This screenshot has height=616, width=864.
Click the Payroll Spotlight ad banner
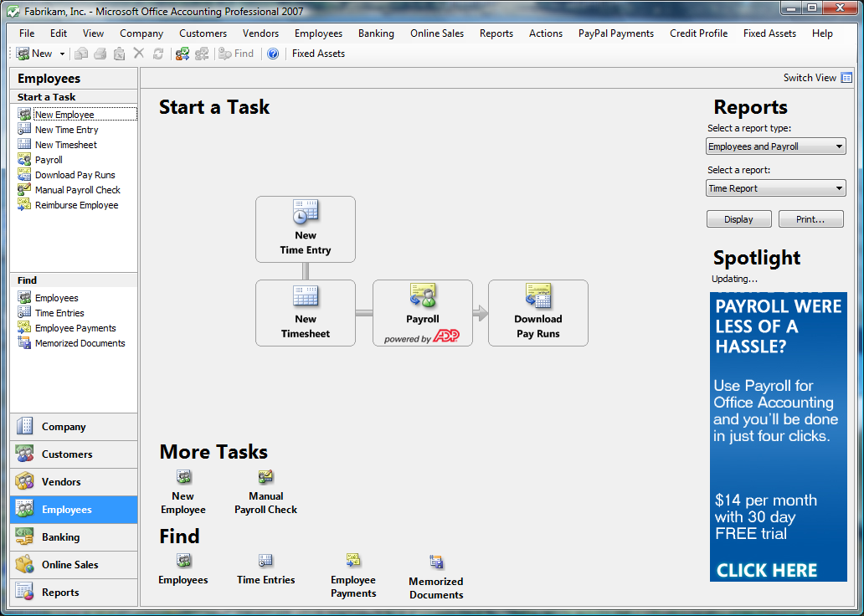coord(778,436)
